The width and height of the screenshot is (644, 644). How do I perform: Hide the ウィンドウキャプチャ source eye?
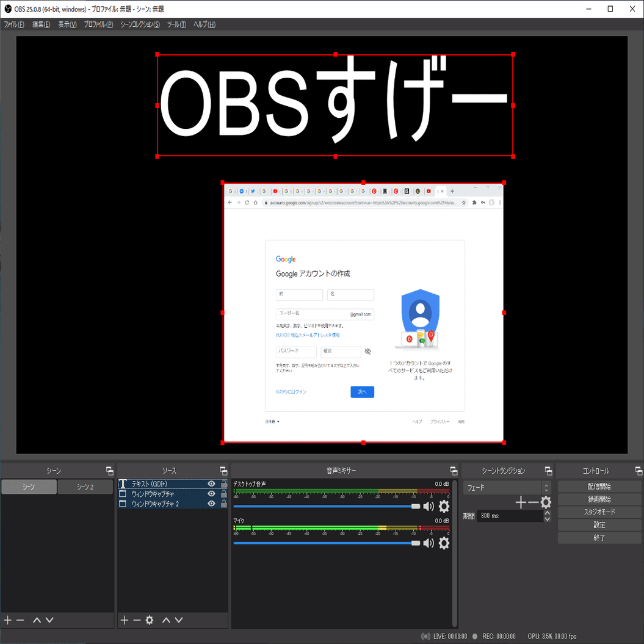(212, 494)
